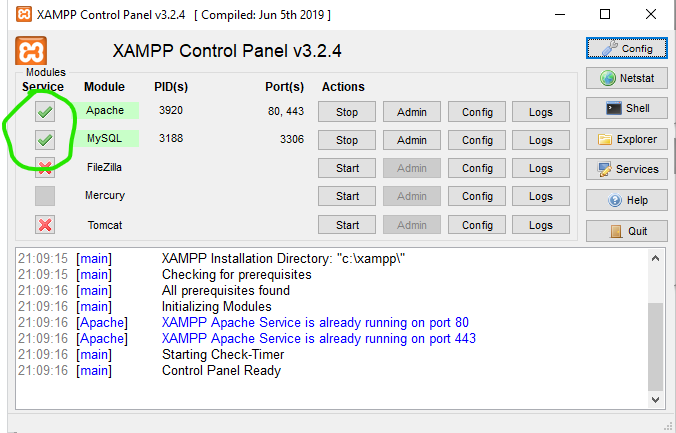676x433 pixels.
Task: Click the Apache module label
Action: click(x=105, y=110)
